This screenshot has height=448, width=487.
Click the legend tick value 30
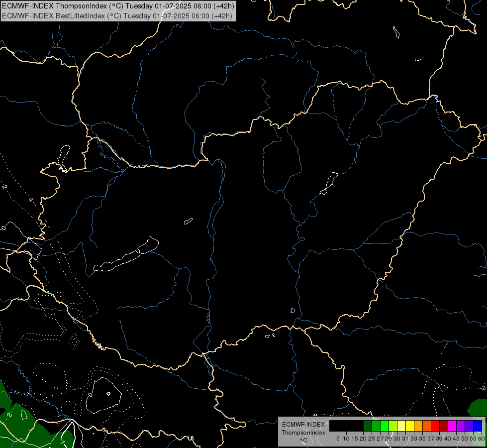[x=397, y=439]
